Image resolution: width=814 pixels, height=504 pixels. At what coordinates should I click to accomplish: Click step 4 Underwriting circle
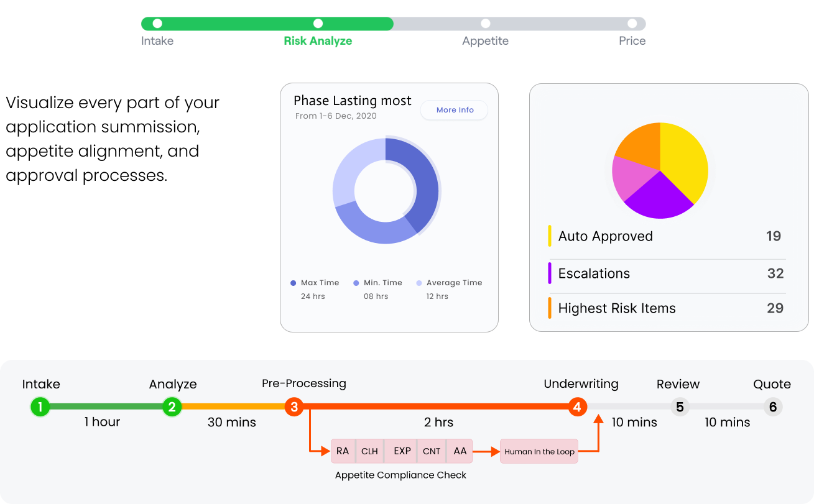click(577, 407)
